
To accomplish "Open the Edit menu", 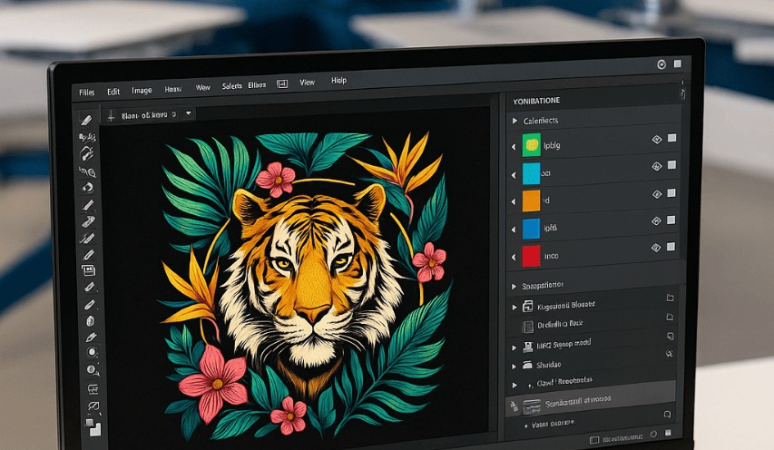I will pyautogui.click(x=114, y=92).
